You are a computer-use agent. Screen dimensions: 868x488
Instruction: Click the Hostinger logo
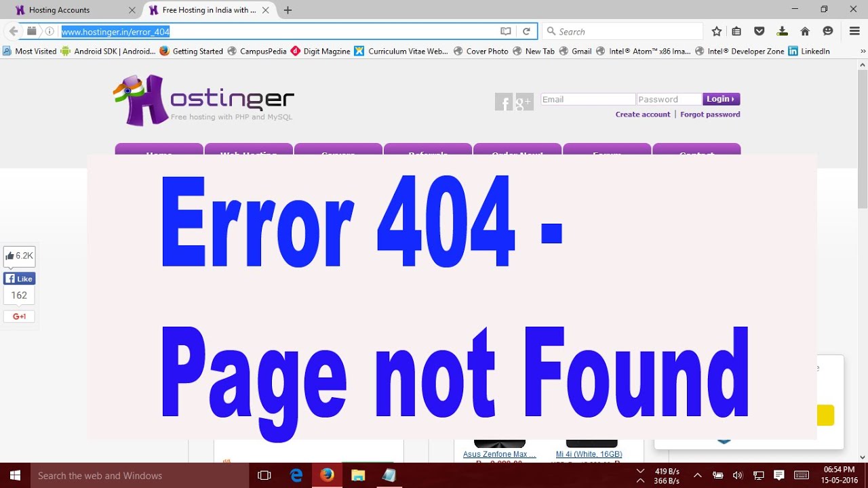(x=203, y=100)
